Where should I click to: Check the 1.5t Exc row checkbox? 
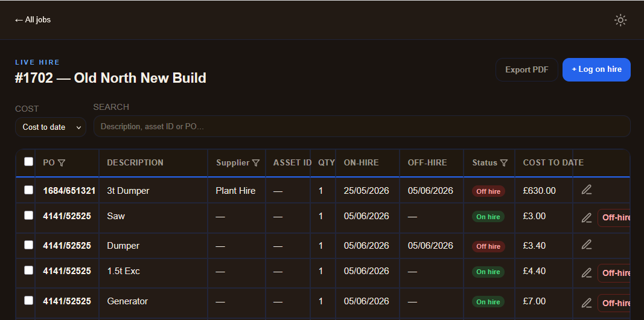click(28, 270)
